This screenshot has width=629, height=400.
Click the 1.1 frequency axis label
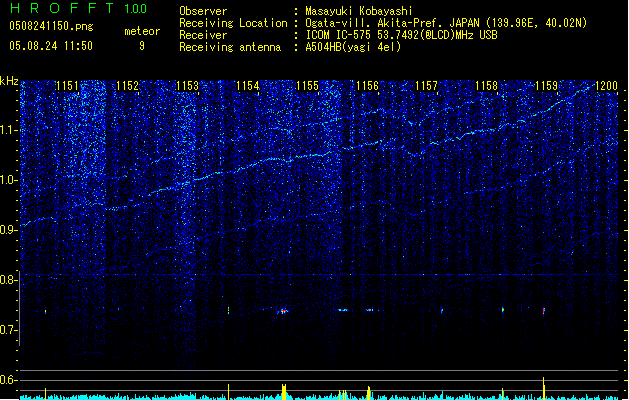[9, 130]
